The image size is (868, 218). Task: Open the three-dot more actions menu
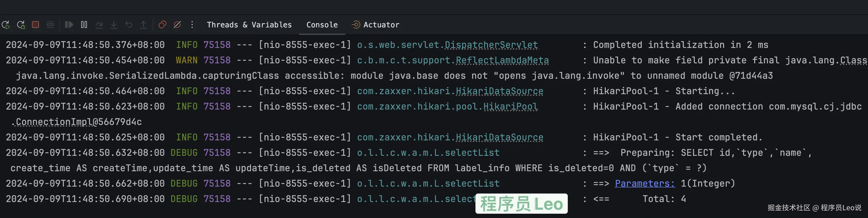pos(192,25)
